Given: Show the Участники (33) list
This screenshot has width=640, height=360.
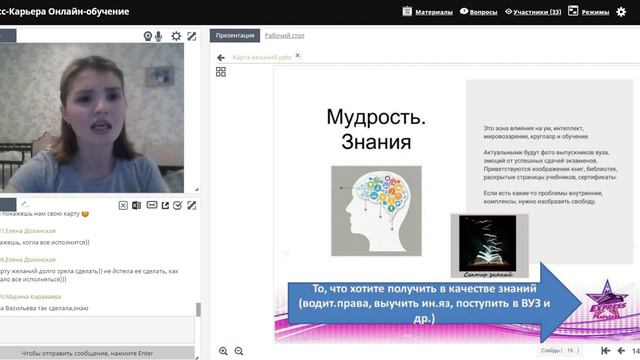Looking at the screenshot, I should 537,12.
